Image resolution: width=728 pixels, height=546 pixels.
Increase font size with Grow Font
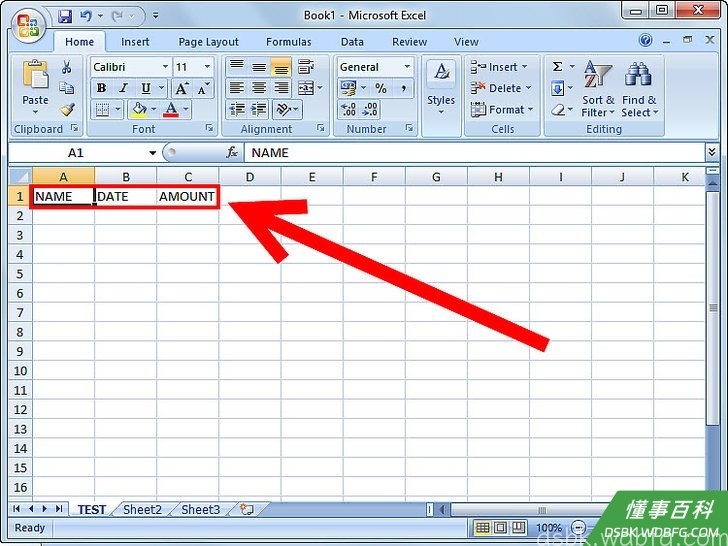tap(182, 88)
